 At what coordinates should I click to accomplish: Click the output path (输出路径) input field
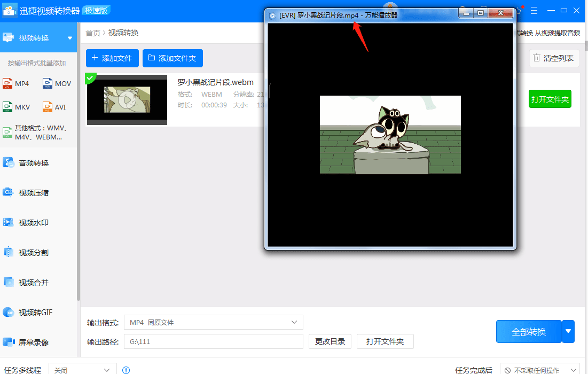(x=213, y=341)
